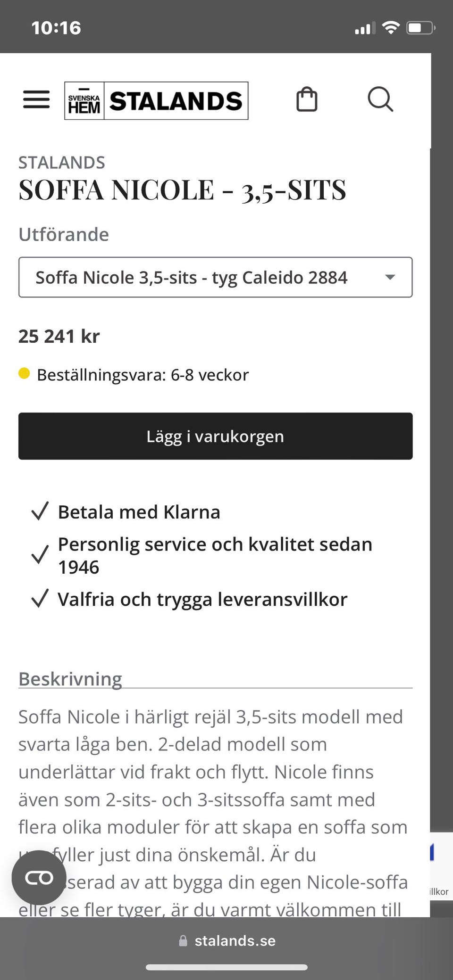Tap the battery indicator in status bar
453x980 pixels.
(420, 28)
